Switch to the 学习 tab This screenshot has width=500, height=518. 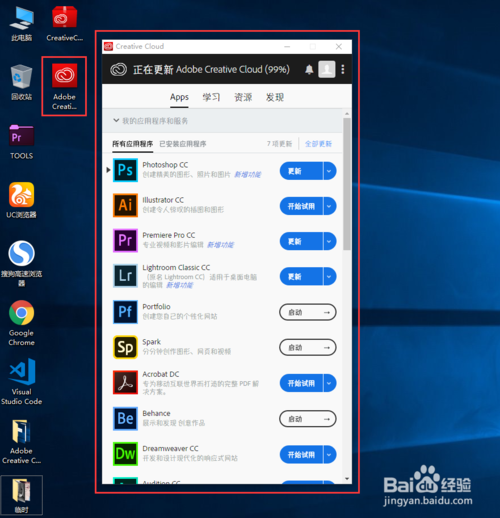coord(211,97)
